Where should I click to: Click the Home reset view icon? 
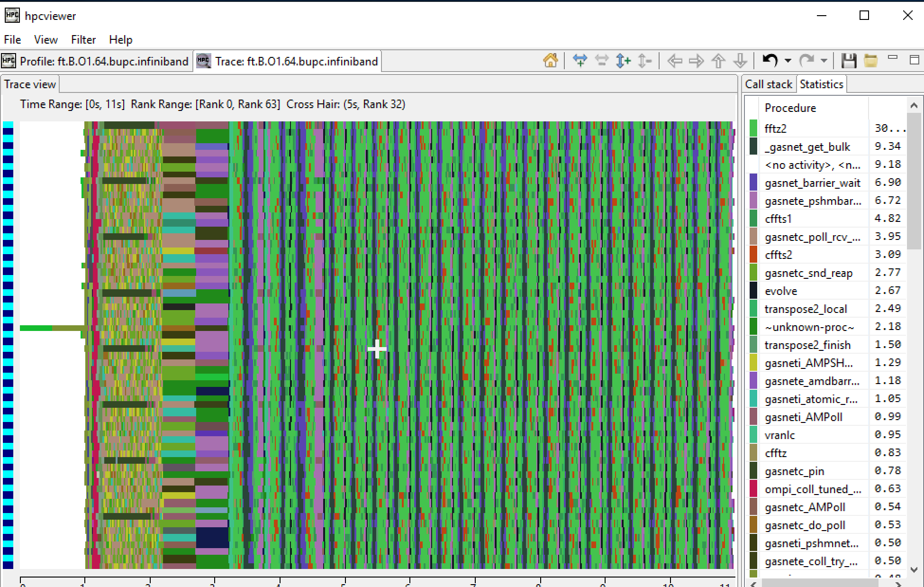(550, 61)
